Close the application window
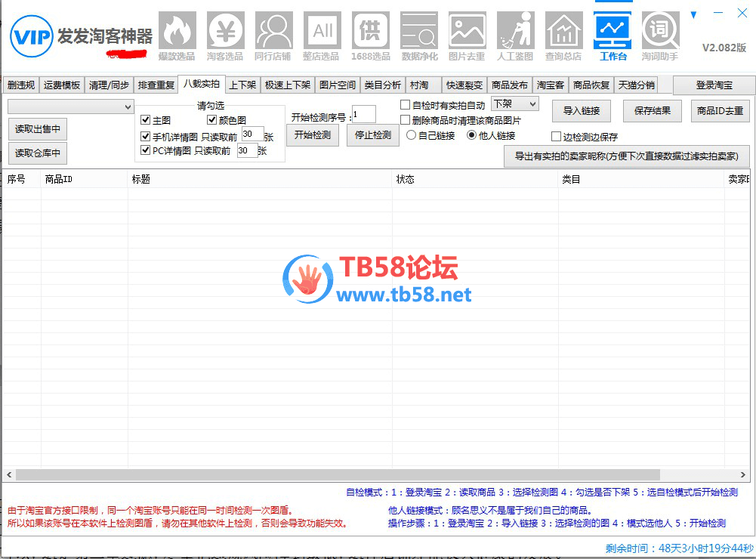Screen dimensions: 756x559 coord(742,13)
